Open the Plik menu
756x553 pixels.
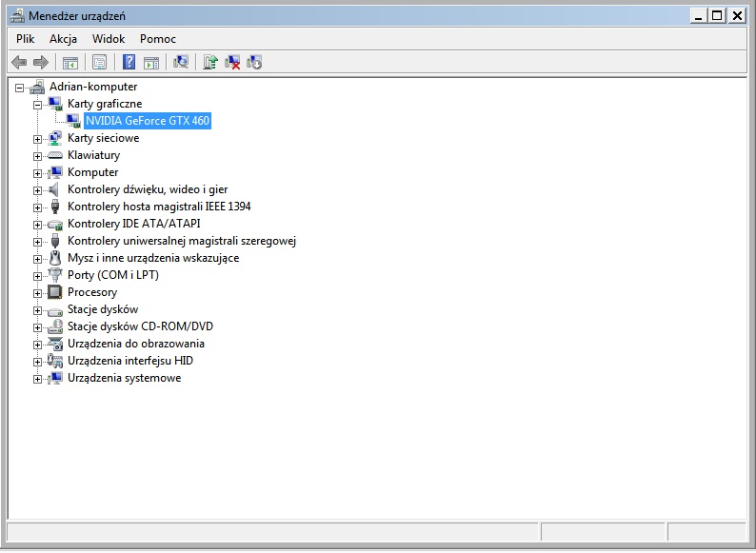(25, 39)
